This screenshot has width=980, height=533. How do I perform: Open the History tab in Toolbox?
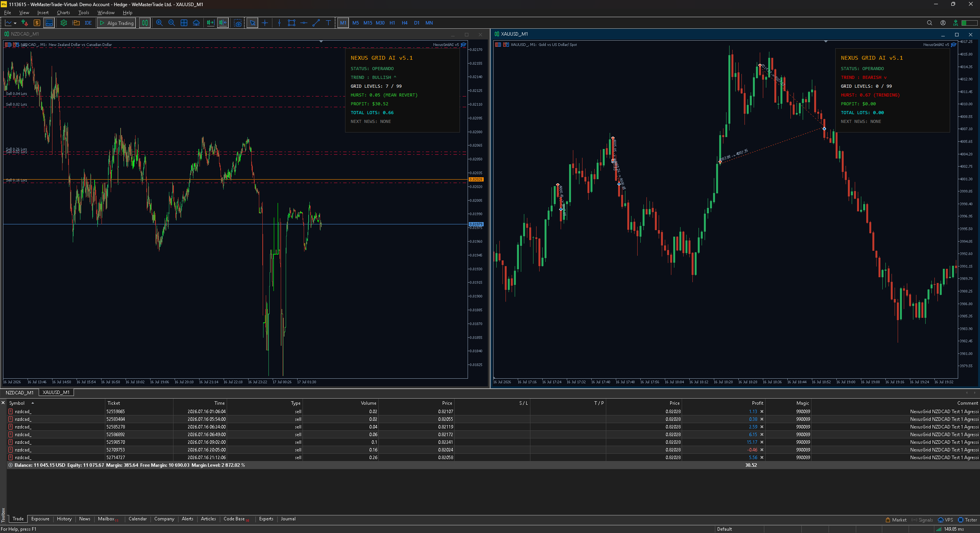click(64, 519)
